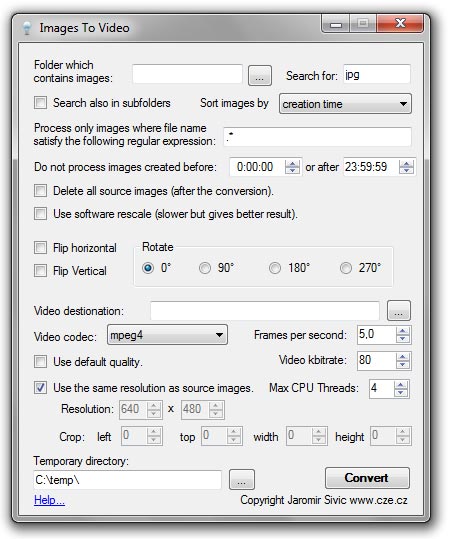The height and width of the screenshot is (539, 452).
Task: Select the 90° rotate option
Action: pyautogui.click(x=205, y=268)
